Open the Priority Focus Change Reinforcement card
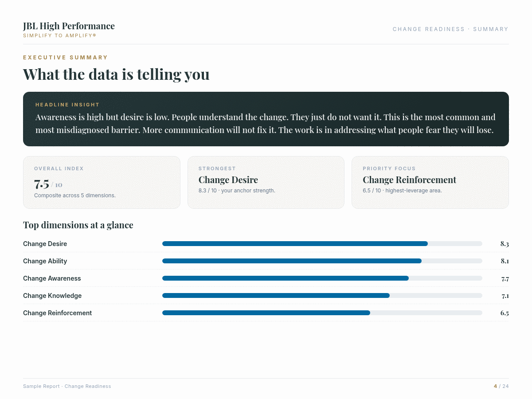Image resolution: width=532 pixels, height=399 pixels. click(430, 182)
